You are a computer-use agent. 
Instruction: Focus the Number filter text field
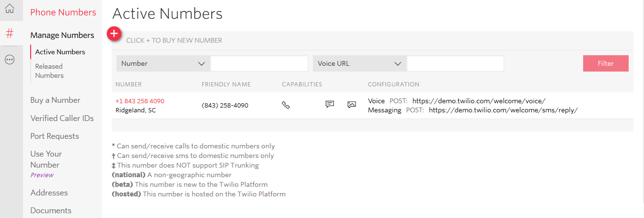(x=259, y=63)
